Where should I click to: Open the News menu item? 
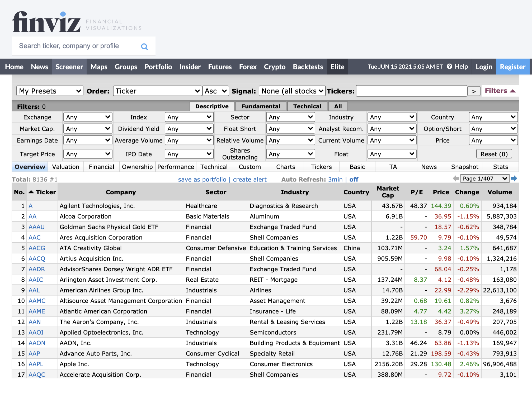(x=40, y=67)
